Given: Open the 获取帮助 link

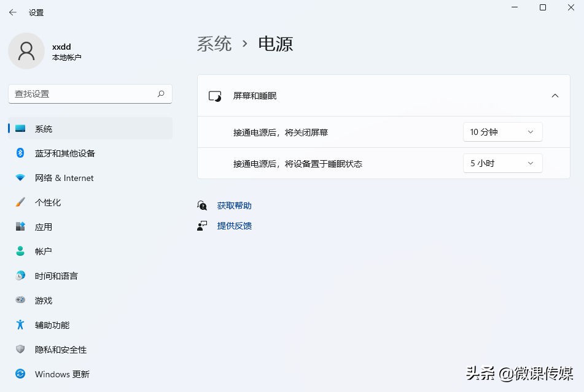Looking at the screenshot, I should click(x=234, y=206).
